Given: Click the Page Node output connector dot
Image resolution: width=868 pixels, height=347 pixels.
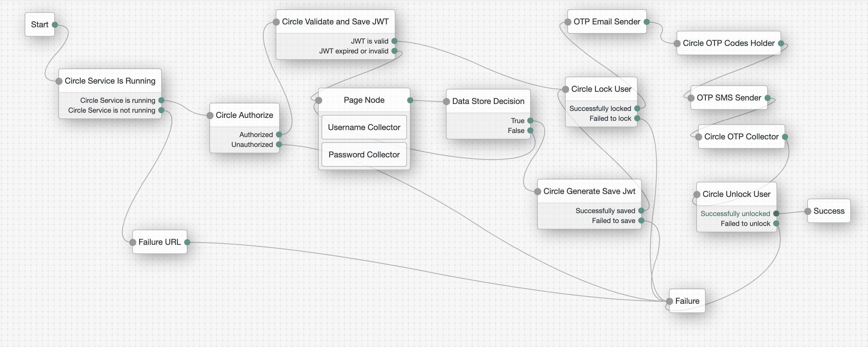Looking at the screenshot, I should coord(410,100).
